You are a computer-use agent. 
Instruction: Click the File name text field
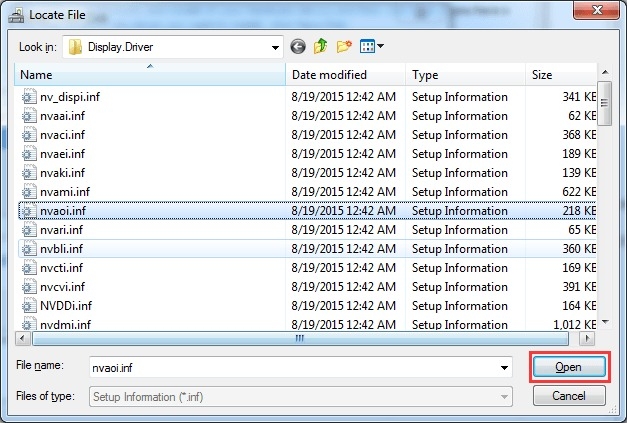click(x=295, y=367)
